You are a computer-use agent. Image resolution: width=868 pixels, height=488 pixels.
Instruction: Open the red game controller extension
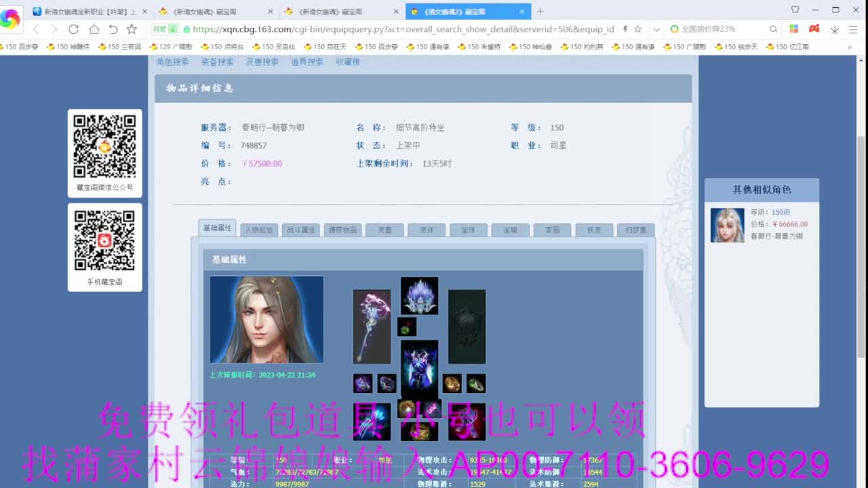coord(814,29)
